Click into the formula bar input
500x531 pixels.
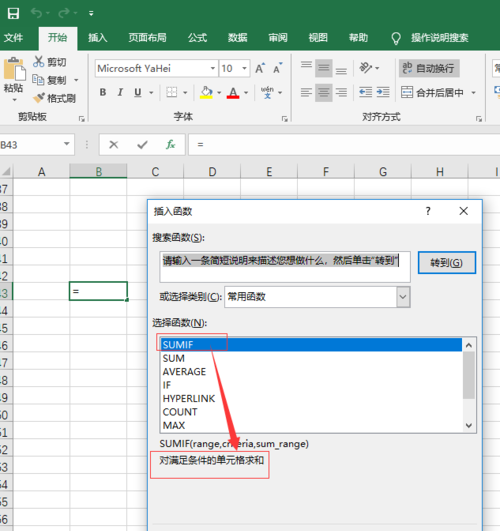(344, 145)
